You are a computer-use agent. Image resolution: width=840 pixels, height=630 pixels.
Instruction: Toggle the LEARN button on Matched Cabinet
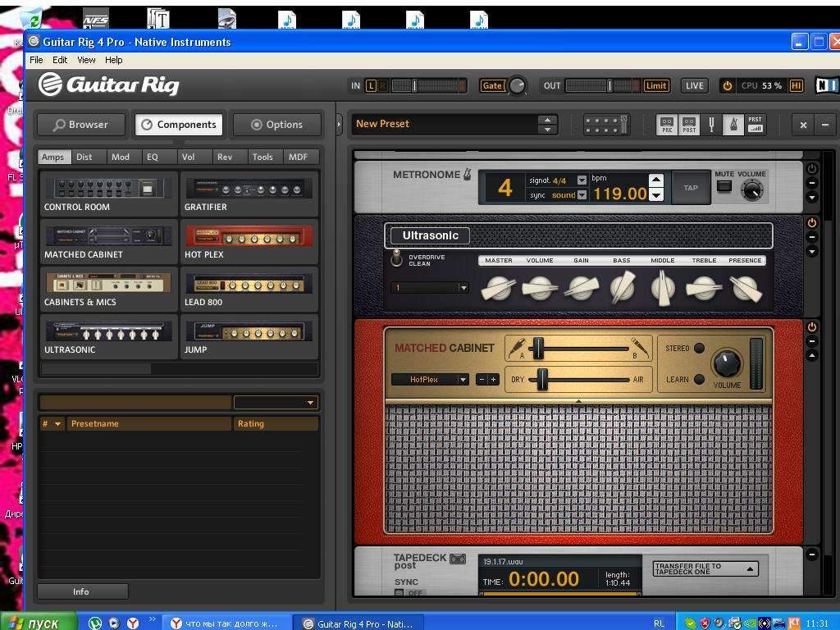(x=699, y=379)
